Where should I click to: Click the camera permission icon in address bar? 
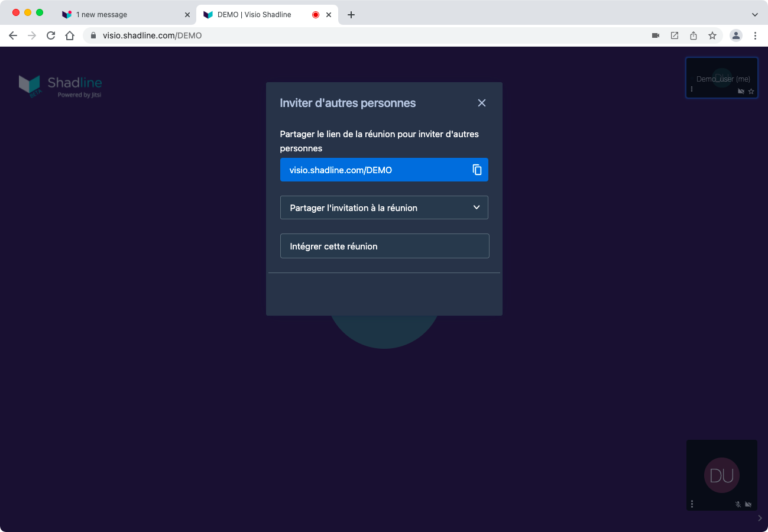pyautogui.click(x=656, y=35)
